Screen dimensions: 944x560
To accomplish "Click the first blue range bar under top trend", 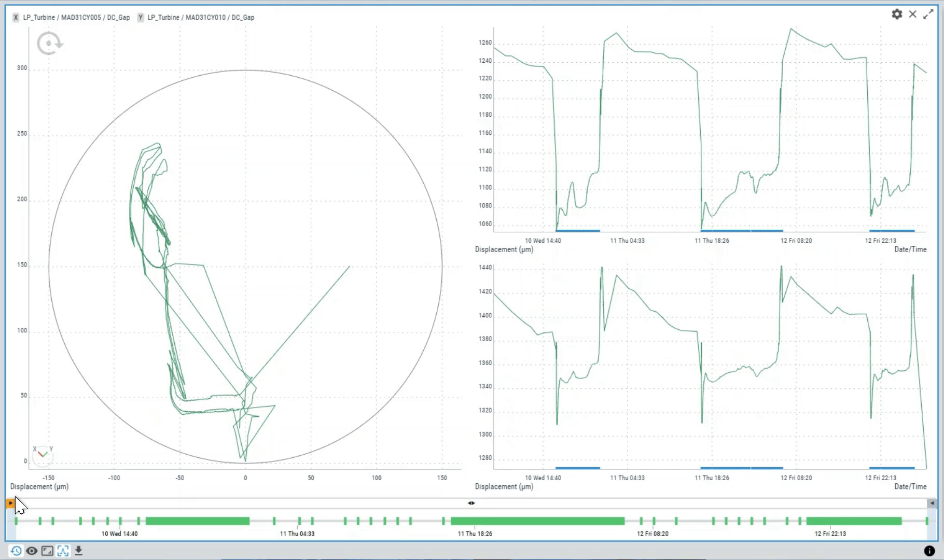I will tap(578, 231).
